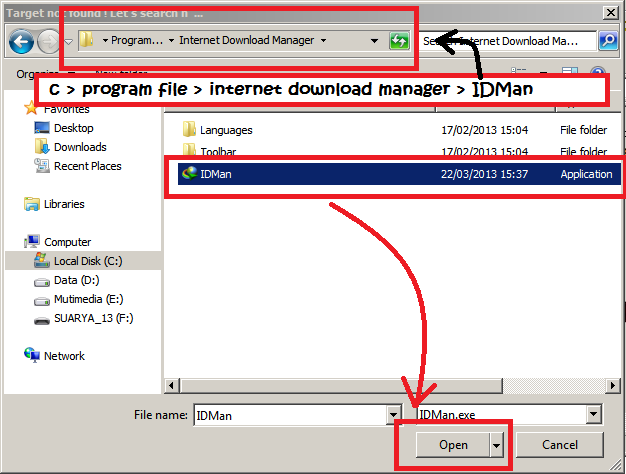The height and width of the screenshot is (474, 626).
Task: Select Mutimedia (E:) drive
Action: [88, 299]
